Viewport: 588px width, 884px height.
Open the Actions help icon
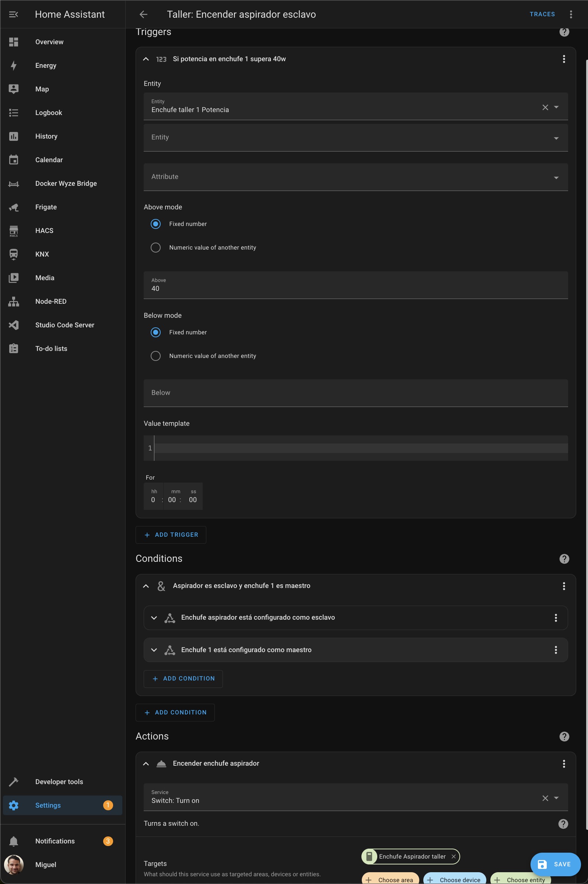[x=564, y=737]
